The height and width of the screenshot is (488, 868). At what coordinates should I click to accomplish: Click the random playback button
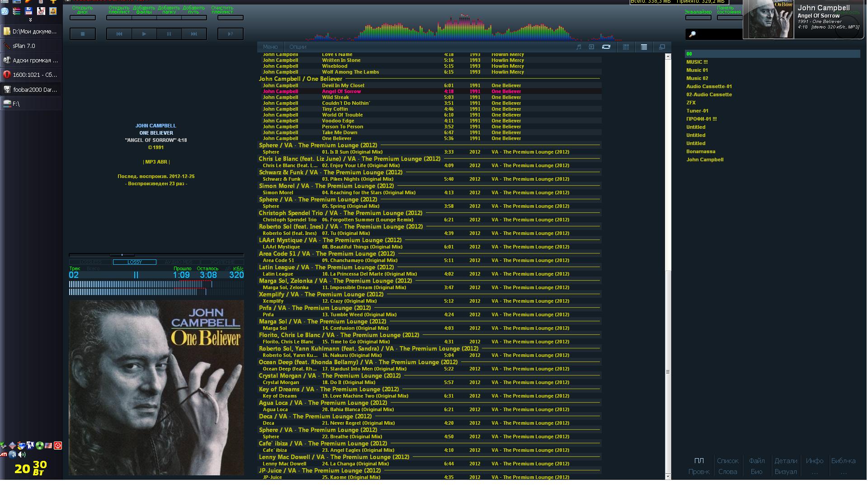pyautogui.click(x=231, y=34)
